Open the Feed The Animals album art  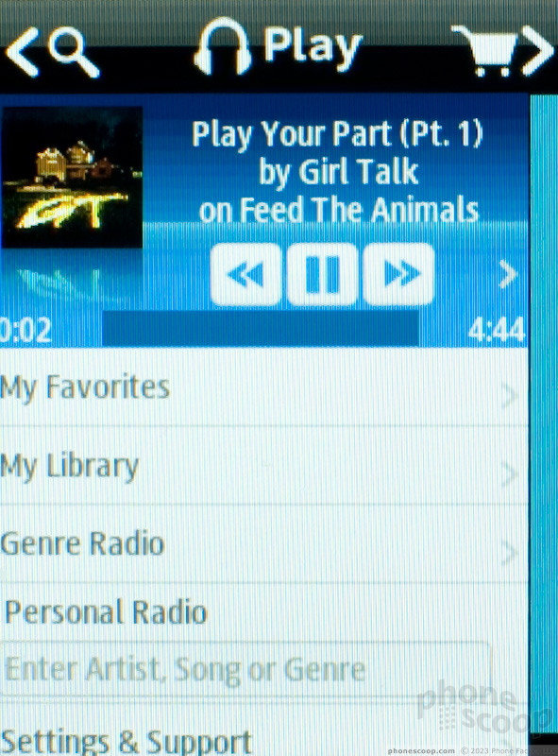72,177
